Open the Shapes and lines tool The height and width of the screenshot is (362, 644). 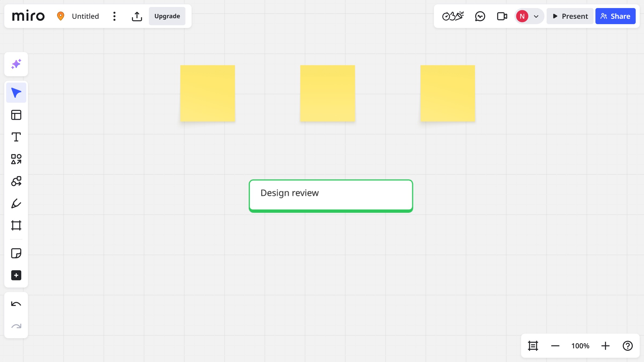(x=16, y=159)
